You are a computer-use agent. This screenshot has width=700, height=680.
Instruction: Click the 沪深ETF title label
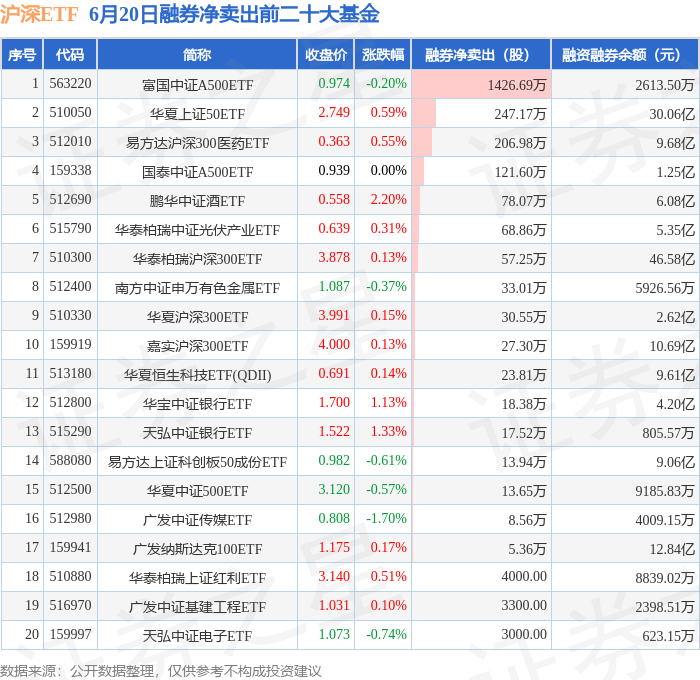[x=39, y=14]
